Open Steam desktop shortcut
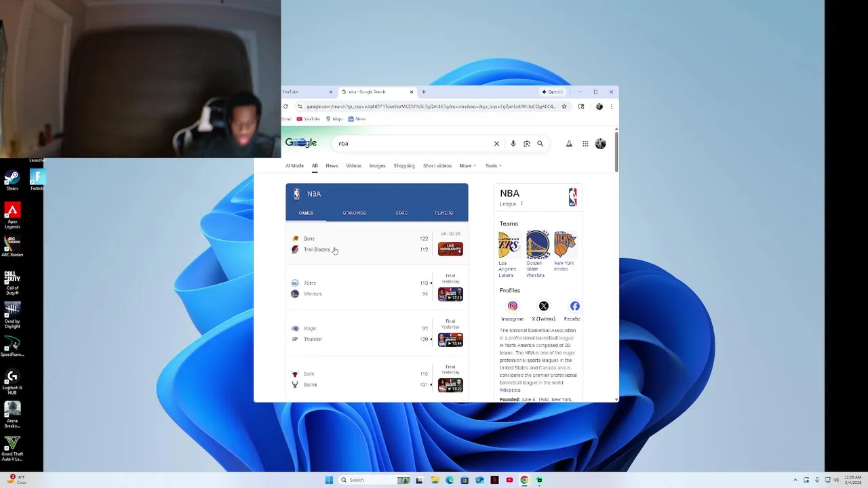Screen dimensions: 868x488 12,180
